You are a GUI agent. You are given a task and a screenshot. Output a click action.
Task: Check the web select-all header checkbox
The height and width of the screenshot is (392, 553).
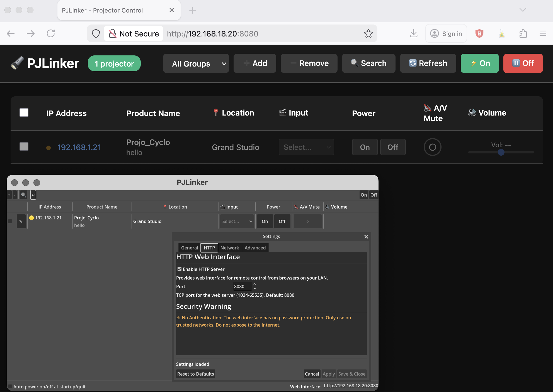point(24,113)
